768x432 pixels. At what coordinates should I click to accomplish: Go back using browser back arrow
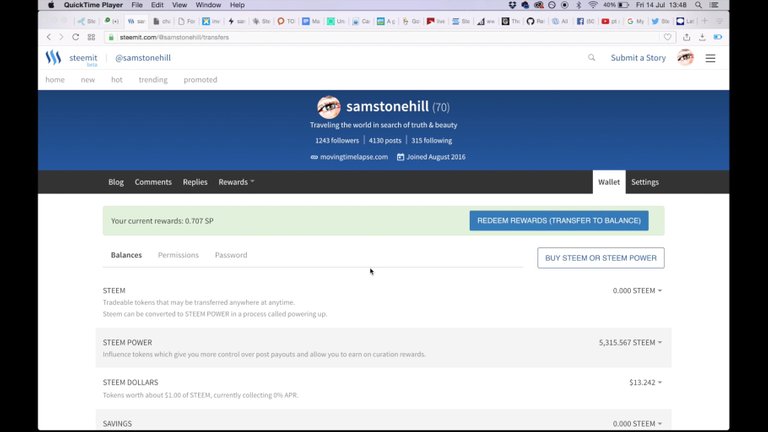[48, 37]
